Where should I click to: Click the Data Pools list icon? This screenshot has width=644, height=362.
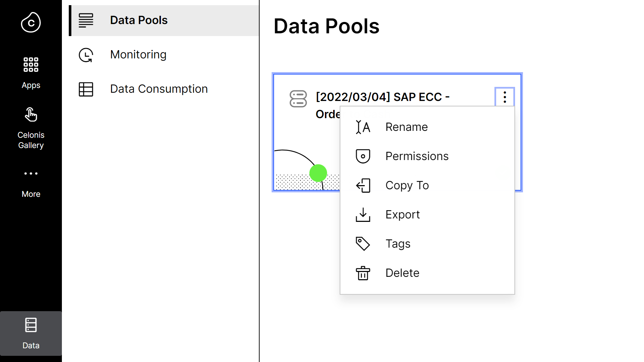click(86, 20)
